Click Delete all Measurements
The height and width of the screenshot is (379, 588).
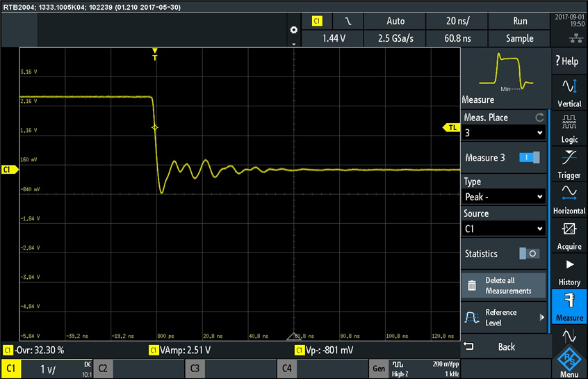[x=503, y=286]
